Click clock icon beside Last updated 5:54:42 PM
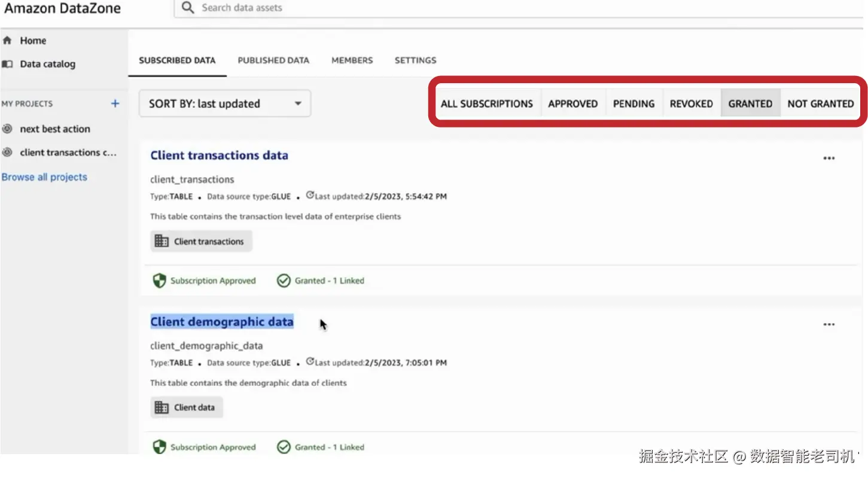The image size is (868, 478). pos(310,195)
